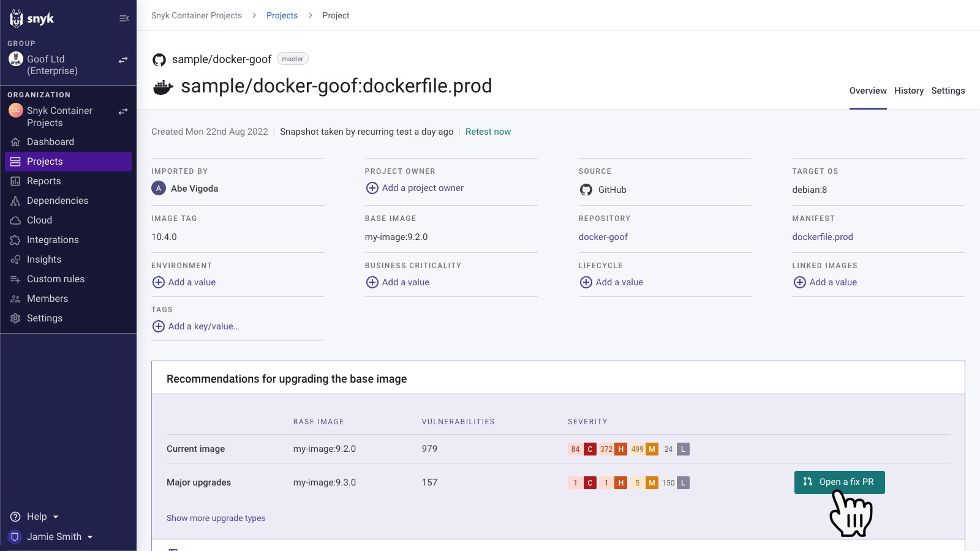Click the critical severity badge for Current image
980x551 pixels.
[590, 449]
